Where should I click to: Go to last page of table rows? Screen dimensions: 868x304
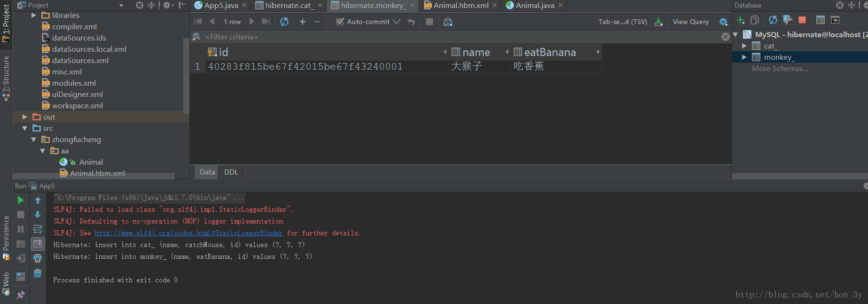pos(266,22)
